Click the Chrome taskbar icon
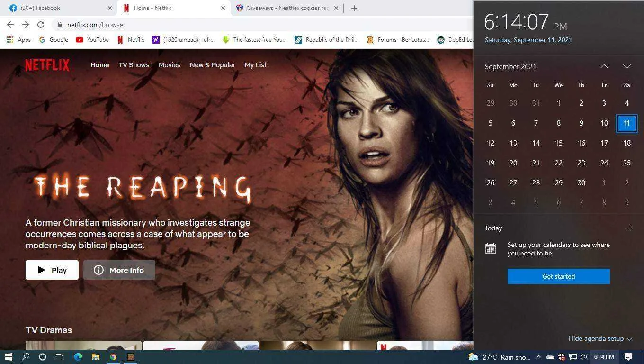The width and height of the screenshot is (644, 364). [113, 357]
